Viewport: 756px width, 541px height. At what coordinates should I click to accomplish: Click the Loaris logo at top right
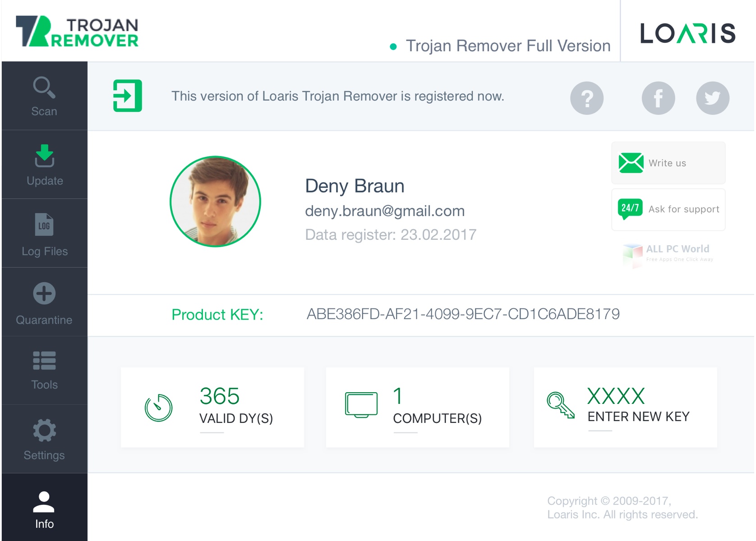click(x=687, y=33)
